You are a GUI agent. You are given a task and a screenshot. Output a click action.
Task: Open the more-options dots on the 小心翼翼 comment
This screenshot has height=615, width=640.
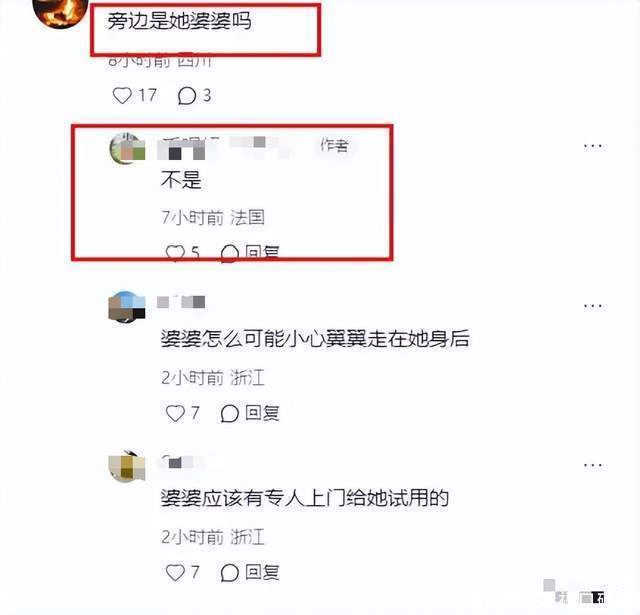(593, 306)
